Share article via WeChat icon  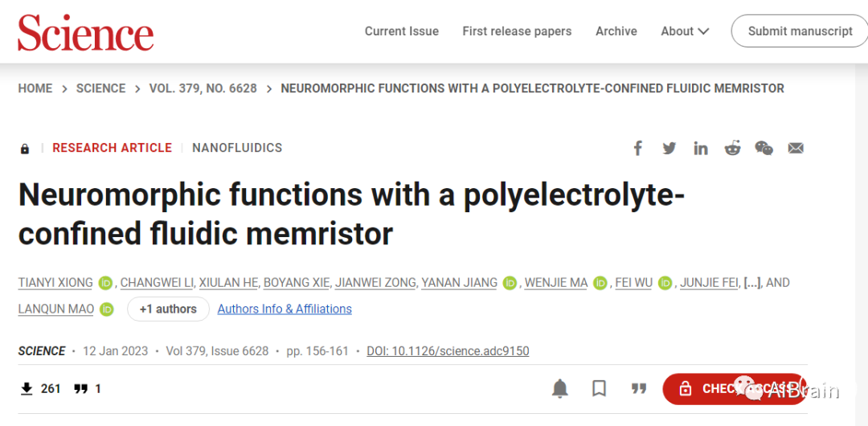[x=764, y=148]
